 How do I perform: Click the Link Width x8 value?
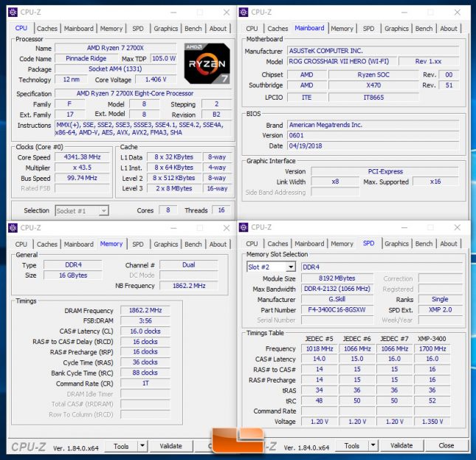[x=335, y=182]
